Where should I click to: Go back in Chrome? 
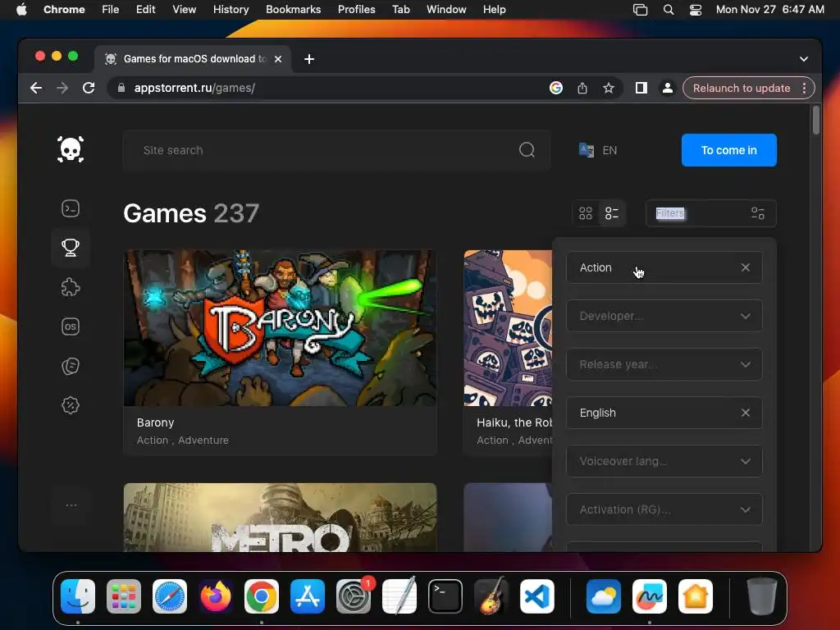[36, 88]
